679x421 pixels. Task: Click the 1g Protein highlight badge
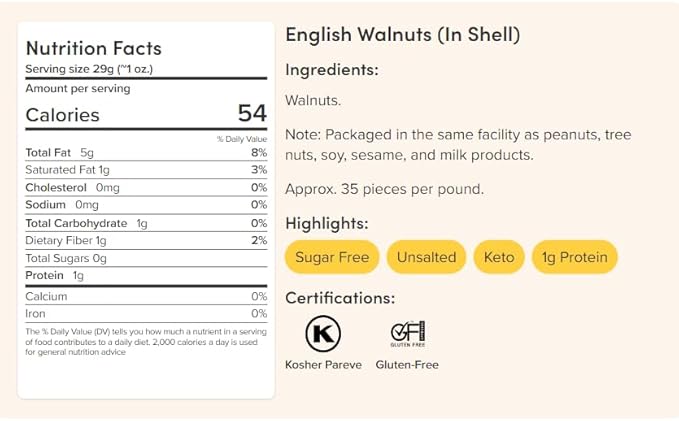pyautogui.click(x=575, y=257)
